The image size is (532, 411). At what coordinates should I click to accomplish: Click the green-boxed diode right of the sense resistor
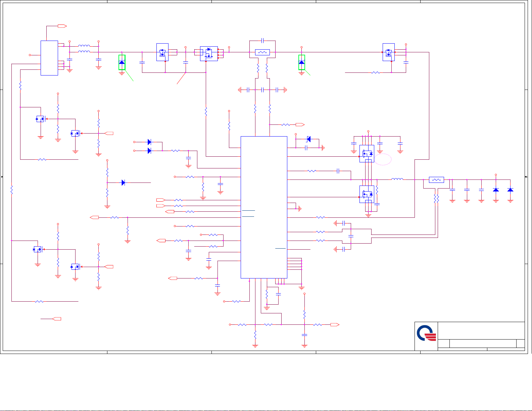302,62
